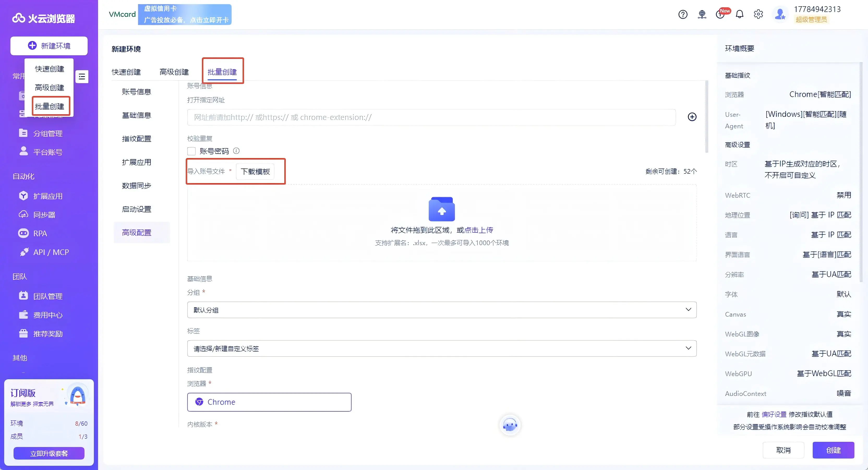Viewport: 868px width, 470px height.
Task: Open the notification bell
Action: pos(740,15)
